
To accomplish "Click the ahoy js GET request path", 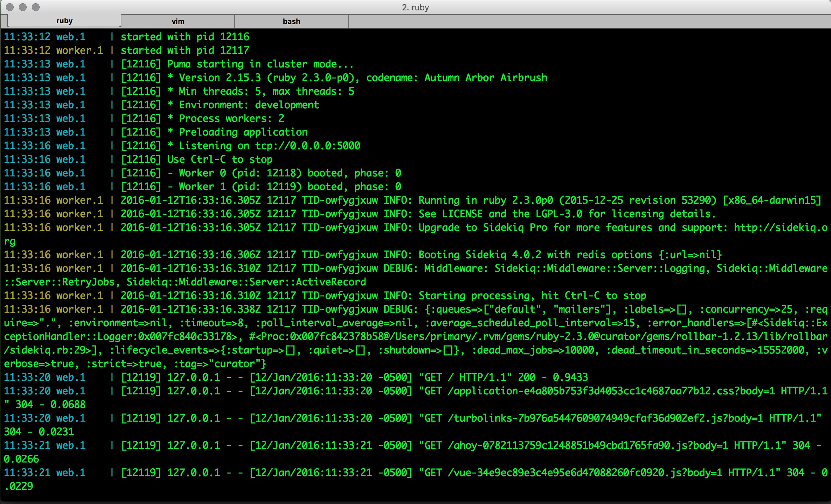I will 588,445.
